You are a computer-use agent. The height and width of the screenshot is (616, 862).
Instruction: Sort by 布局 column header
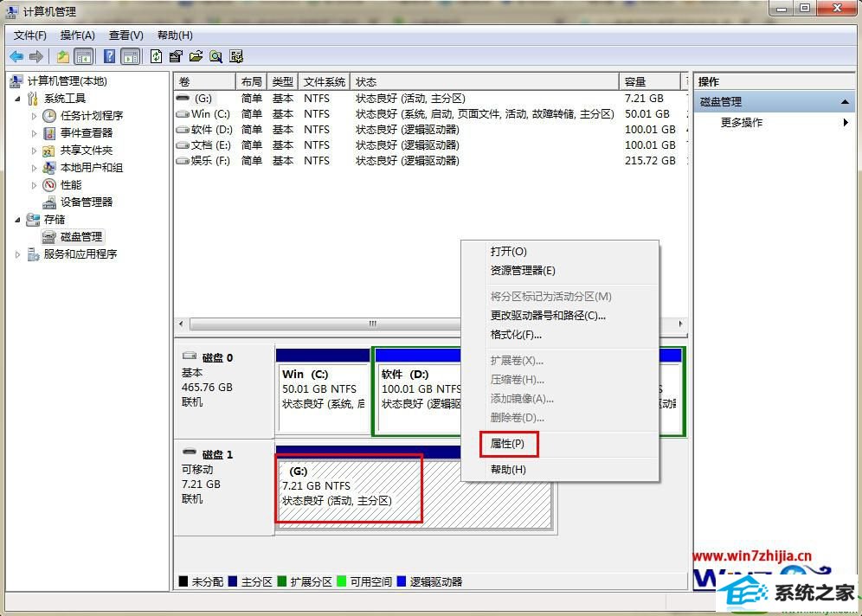(251, 82)
